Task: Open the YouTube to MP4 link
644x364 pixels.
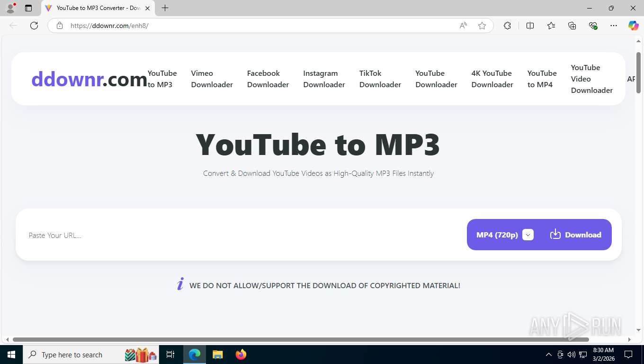Action: point(542,79)
